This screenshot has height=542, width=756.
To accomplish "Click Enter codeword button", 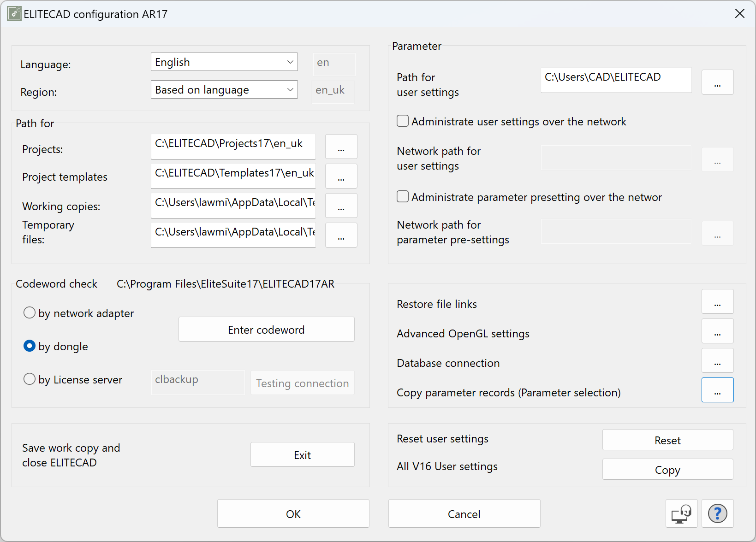I will tap(267, 329).
